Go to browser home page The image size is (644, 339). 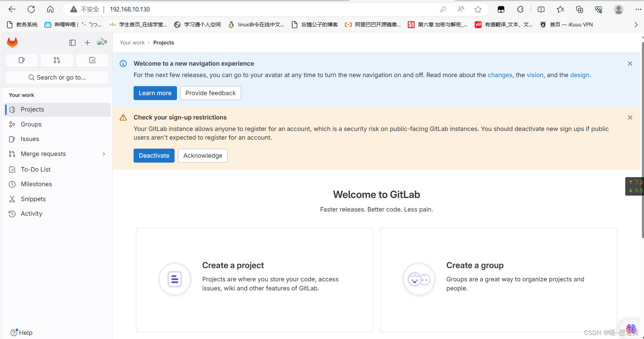50,9
